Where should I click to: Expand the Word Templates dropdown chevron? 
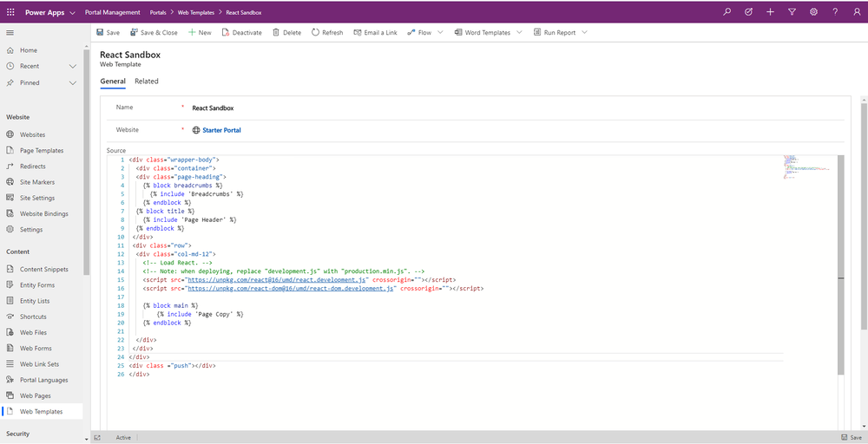pos(519,33)
